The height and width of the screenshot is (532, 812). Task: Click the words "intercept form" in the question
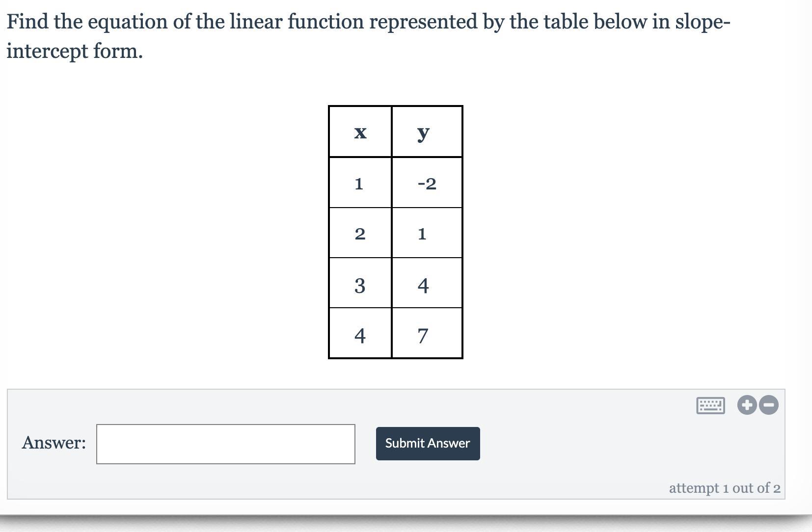(x=74, y=51)
